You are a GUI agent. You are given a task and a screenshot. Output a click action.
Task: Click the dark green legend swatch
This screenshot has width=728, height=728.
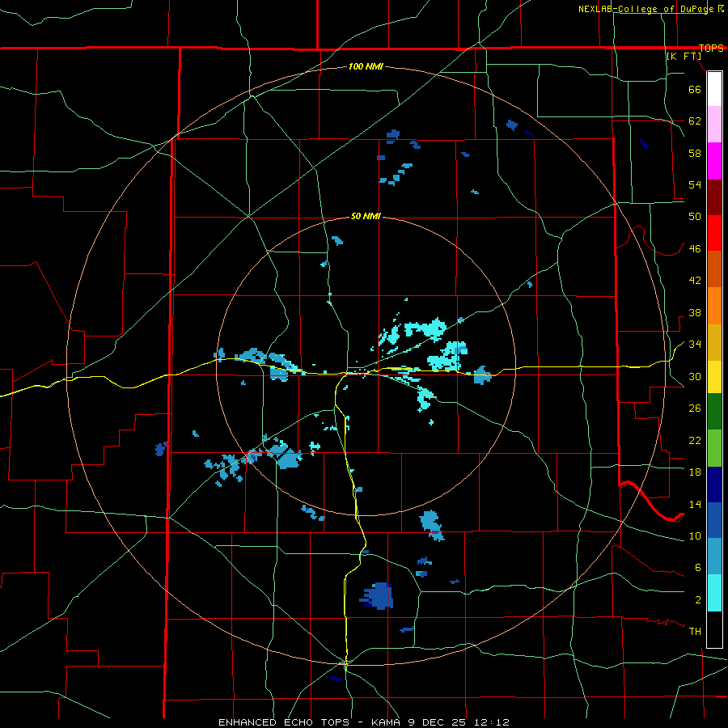714,412
